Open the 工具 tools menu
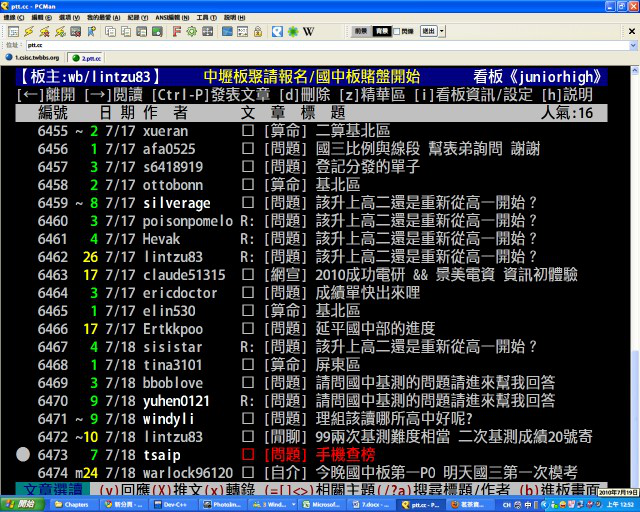 coord(204,18)
